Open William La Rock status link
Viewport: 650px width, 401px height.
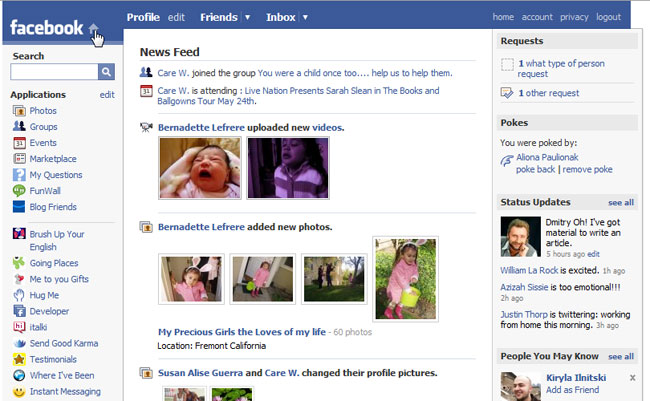529,270
